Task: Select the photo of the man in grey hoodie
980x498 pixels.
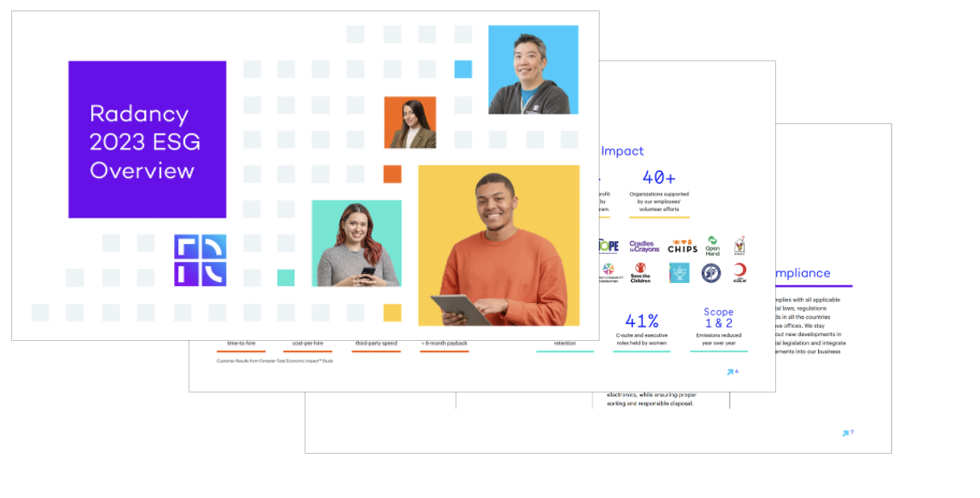Action: point(533,69)
